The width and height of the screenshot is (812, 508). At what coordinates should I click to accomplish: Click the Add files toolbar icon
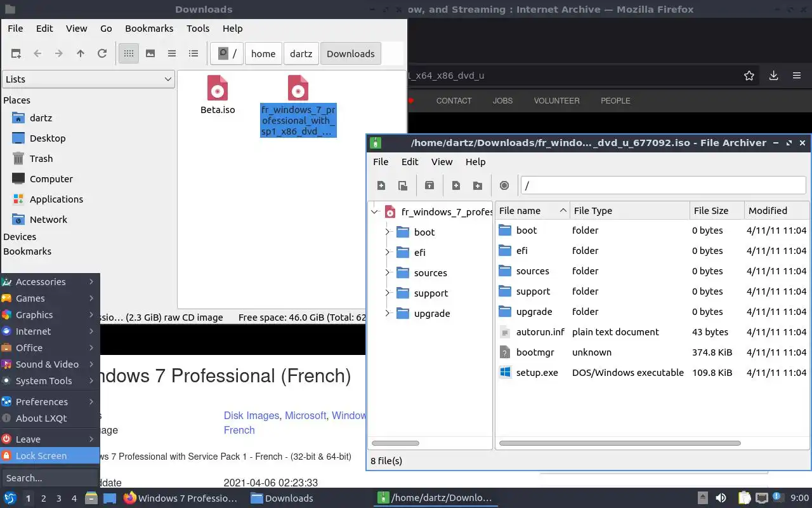tap(456, 185)
